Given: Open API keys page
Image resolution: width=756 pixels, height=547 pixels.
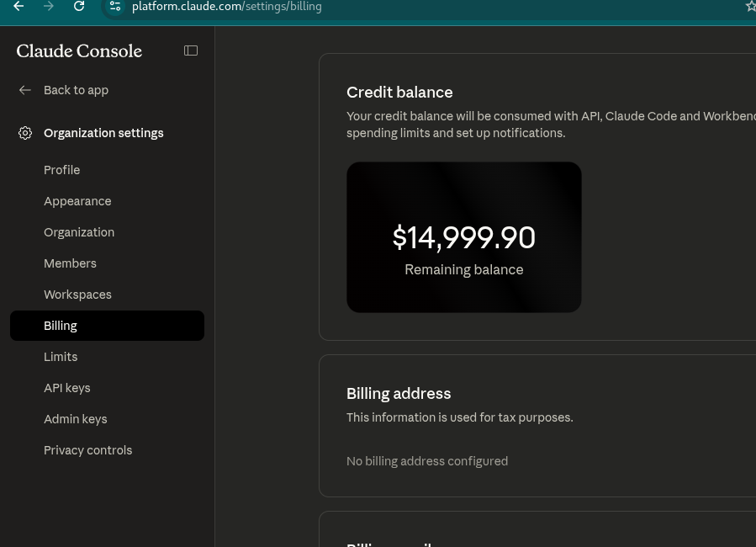Looking at the screenshot, I should (67, 388).
